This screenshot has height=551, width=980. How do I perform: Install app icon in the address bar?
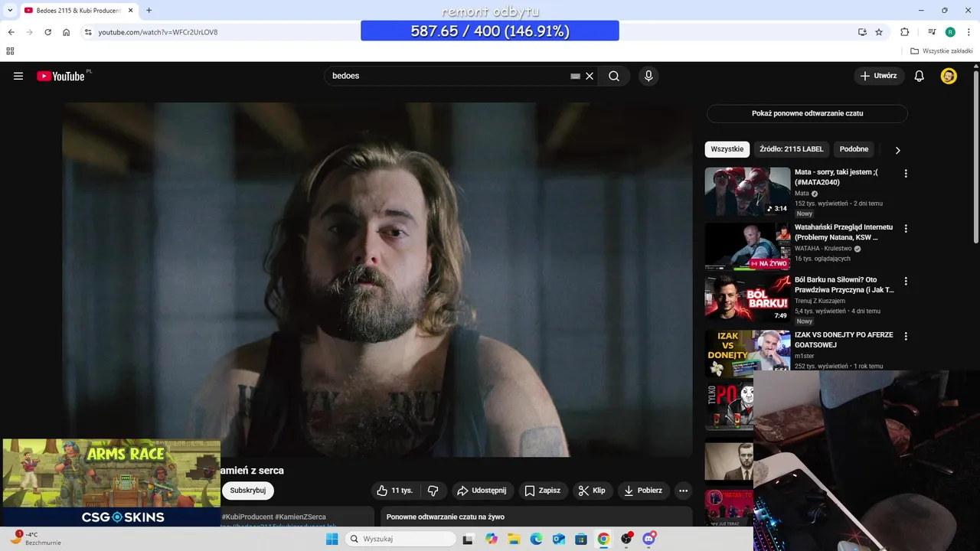click(862, 32)
